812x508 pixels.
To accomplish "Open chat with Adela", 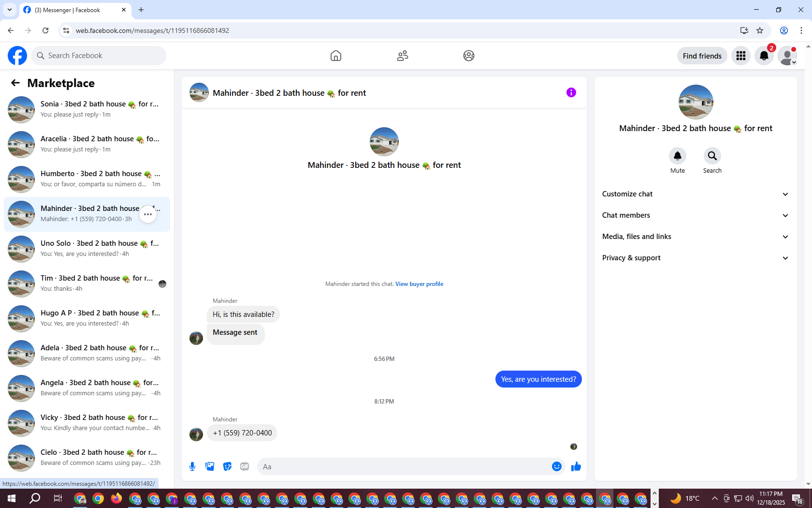I will coord(87,353).
